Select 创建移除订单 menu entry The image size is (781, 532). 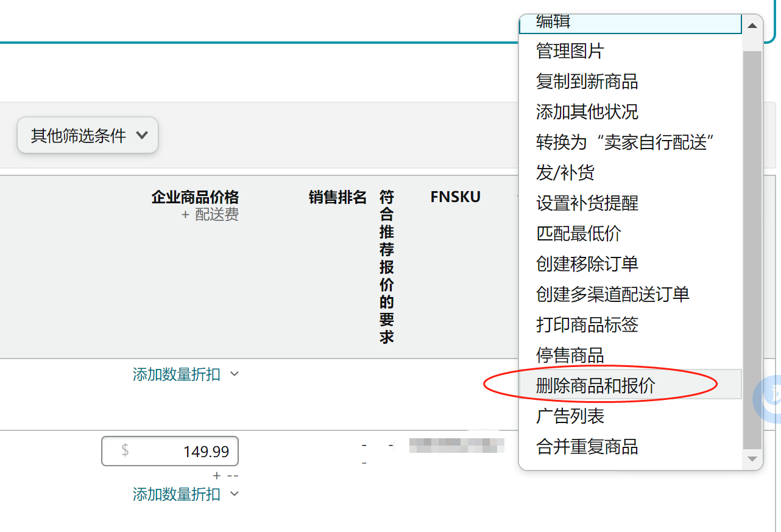[630, 264]
